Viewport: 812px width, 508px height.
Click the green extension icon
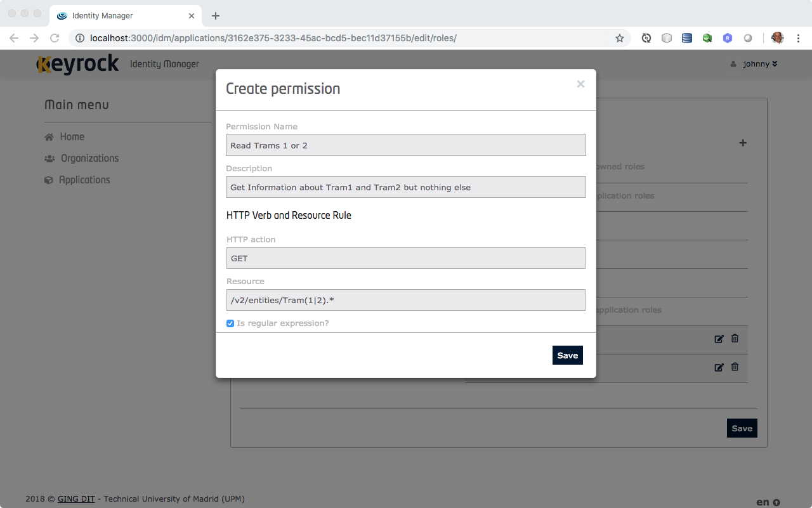click(707, 38)
